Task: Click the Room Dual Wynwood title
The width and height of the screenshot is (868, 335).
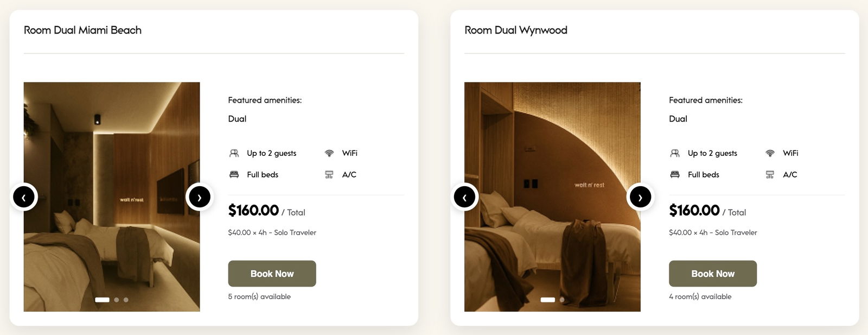Action: [x=516, y=30]
